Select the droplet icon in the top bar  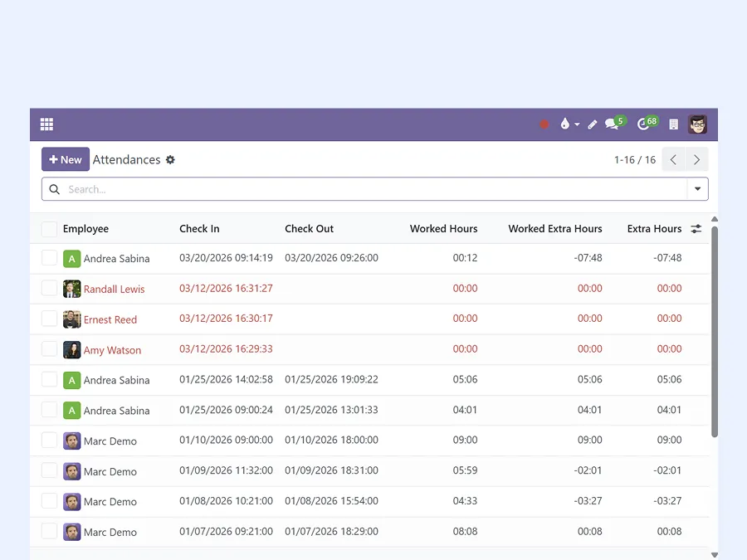point(563,124)
